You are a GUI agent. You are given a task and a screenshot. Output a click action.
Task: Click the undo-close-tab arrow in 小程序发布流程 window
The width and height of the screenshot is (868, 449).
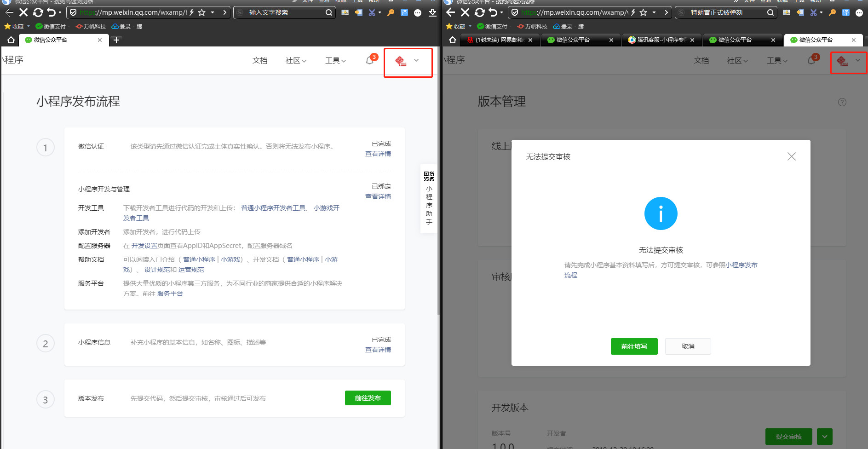(52, 12)
